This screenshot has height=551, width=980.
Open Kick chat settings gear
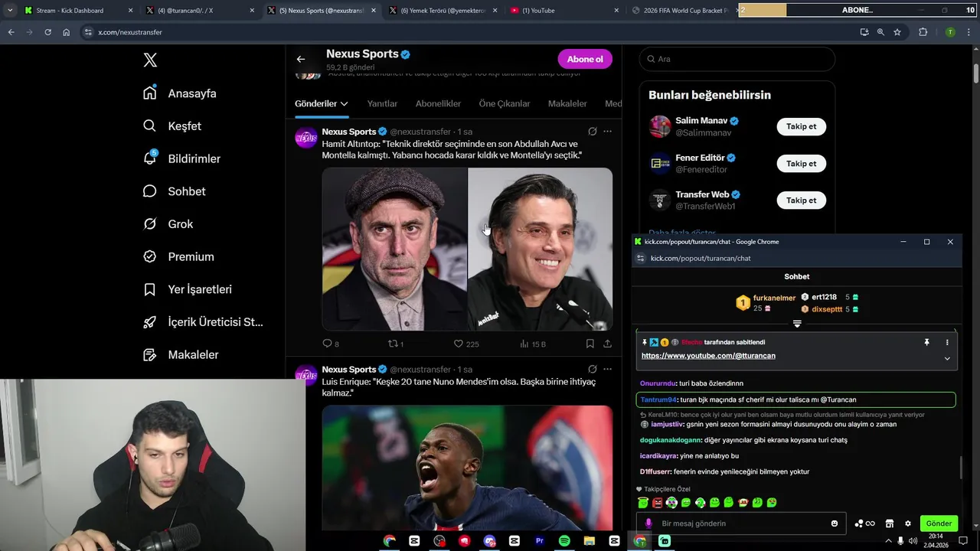(x=908, y=523)
